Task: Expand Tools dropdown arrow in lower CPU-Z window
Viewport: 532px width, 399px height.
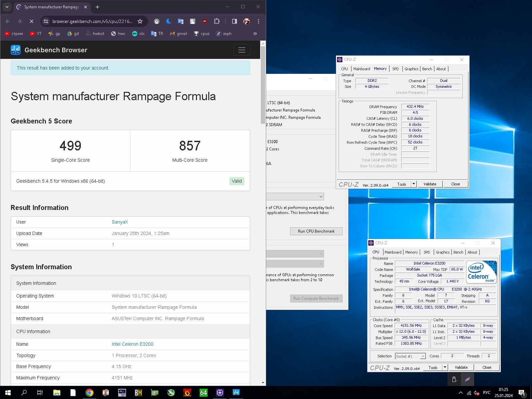Action: pyautogui.click(x=445, y=367)
